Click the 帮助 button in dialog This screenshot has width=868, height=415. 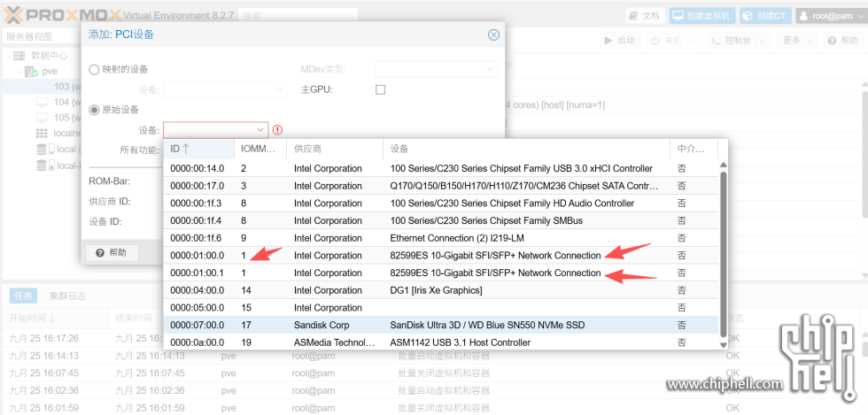point(112,252)
